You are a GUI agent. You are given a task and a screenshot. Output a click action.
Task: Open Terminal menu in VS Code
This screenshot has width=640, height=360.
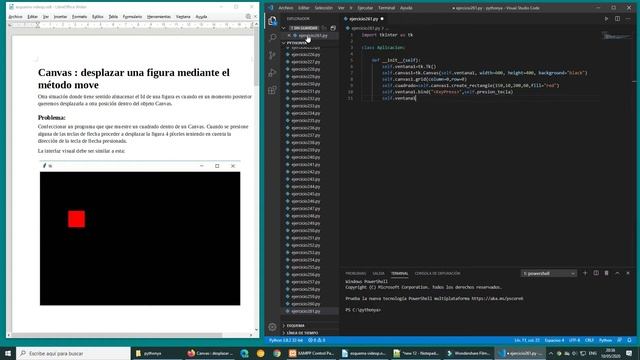386,8
